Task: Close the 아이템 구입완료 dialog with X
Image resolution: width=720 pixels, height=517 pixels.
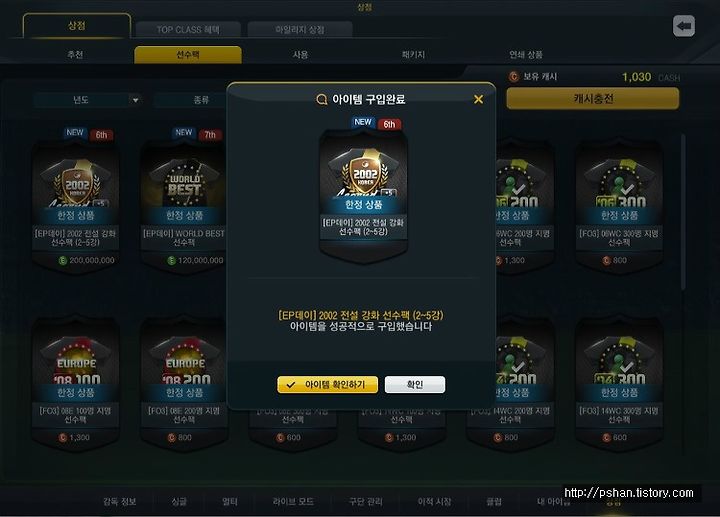Action: tap(478, 99)
